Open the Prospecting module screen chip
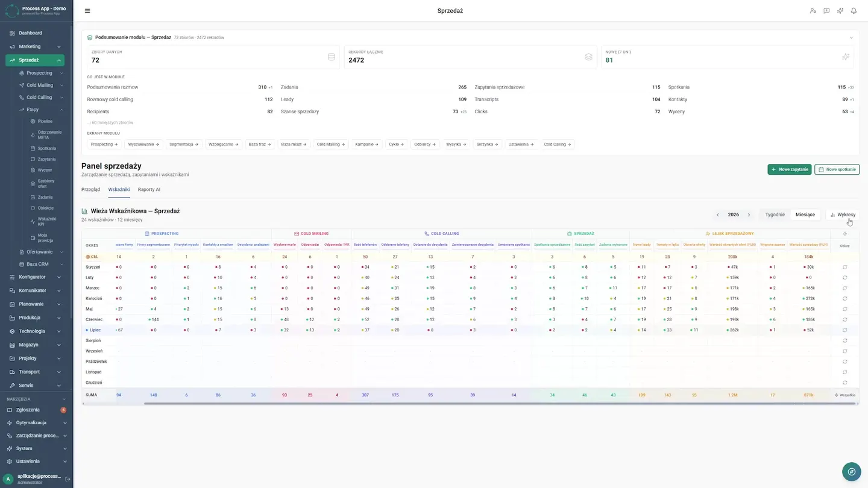This screenshot has height=488, width=868. (x=104, y=145)
